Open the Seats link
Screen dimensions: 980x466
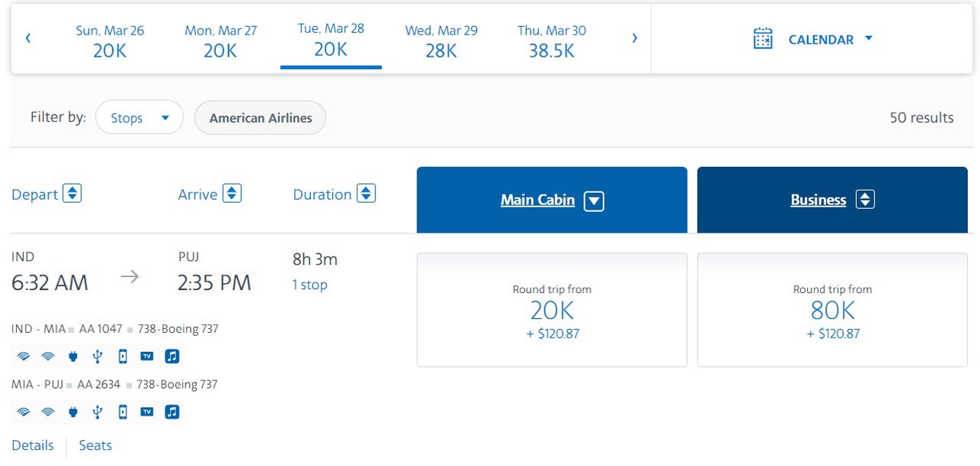(x=95, y=445)
